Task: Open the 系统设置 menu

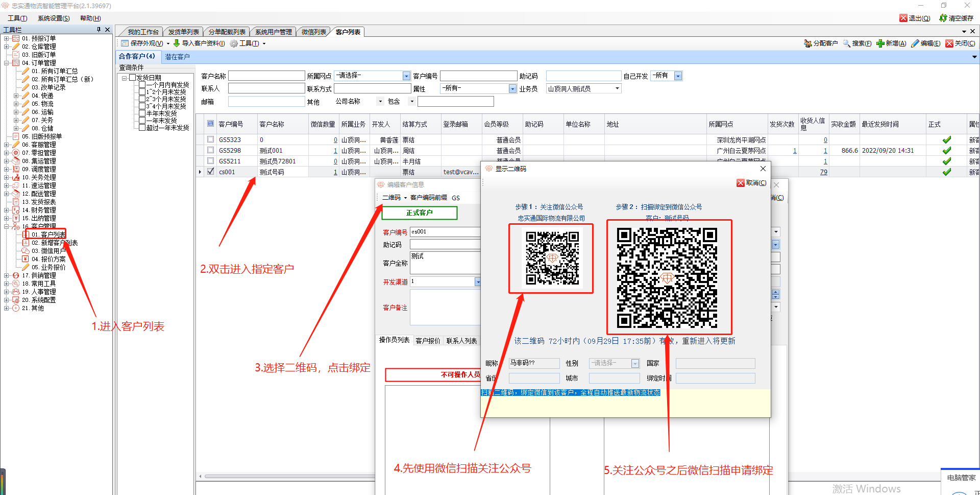Action: coord(54,18)
